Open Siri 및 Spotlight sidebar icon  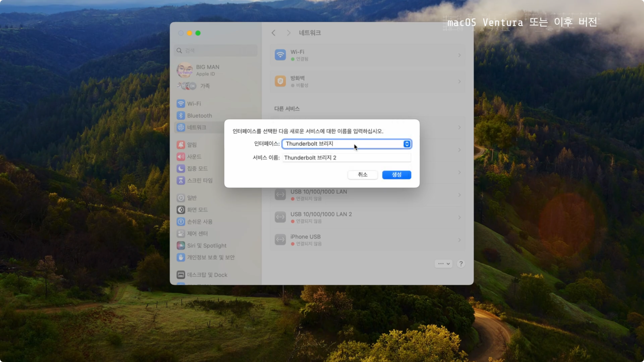point(181,246)
